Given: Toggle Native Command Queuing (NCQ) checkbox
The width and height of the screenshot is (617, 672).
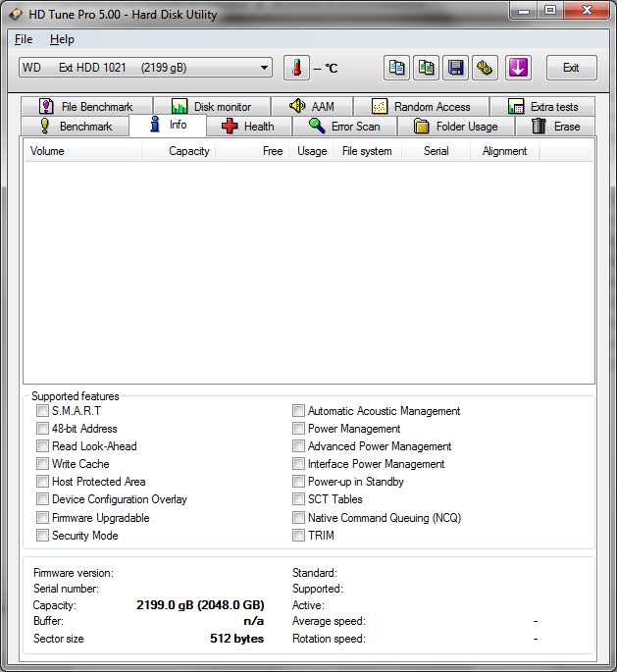Looking at the screenshot, I should point(298,518).
